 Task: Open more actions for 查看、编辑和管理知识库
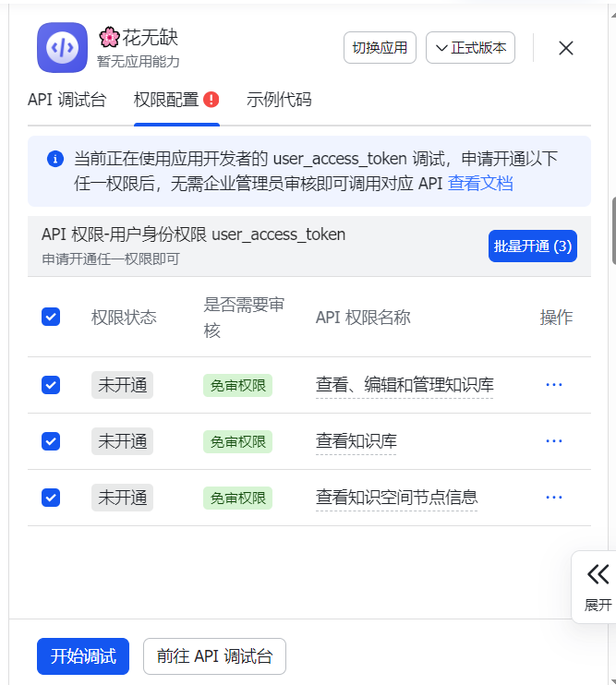(x=553, y=385)
